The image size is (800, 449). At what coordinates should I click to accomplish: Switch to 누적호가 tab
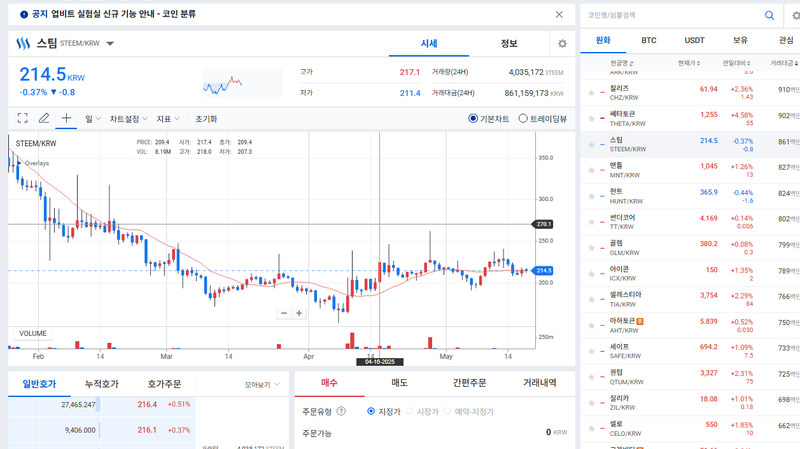pos(102,384)
